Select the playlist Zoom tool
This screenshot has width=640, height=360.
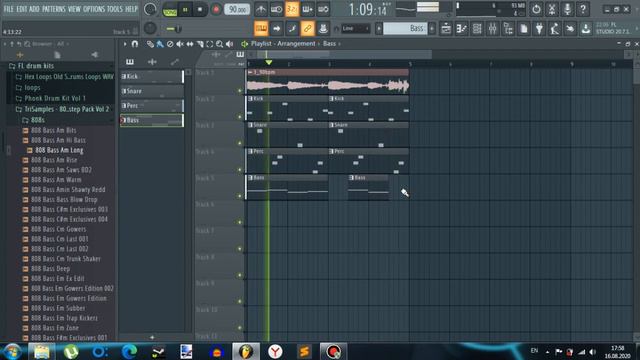coord(220,44)
